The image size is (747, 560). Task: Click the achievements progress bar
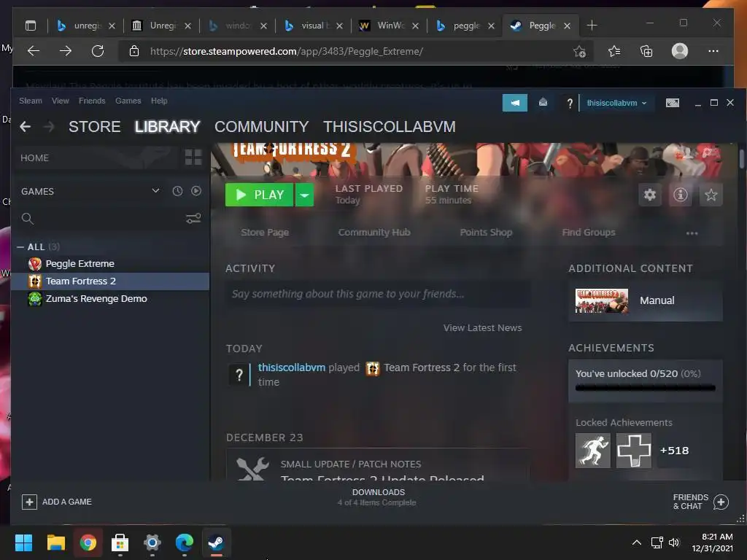click(x=645, y=388)
